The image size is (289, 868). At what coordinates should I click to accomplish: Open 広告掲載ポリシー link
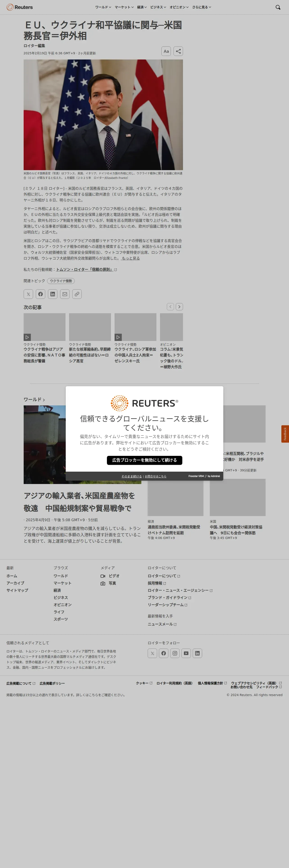point(52,683)
